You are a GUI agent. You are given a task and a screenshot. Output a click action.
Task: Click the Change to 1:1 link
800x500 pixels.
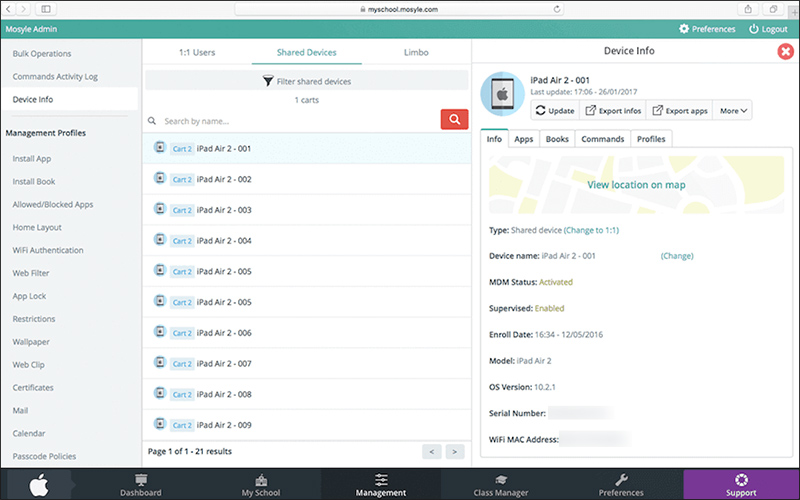pos(591,230)
